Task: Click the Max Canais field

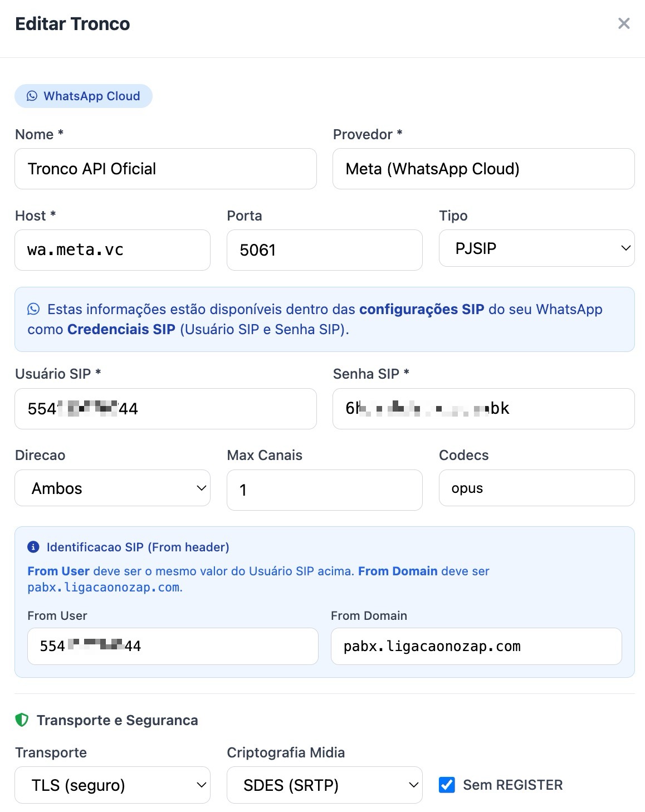Action: coord(324,490)
